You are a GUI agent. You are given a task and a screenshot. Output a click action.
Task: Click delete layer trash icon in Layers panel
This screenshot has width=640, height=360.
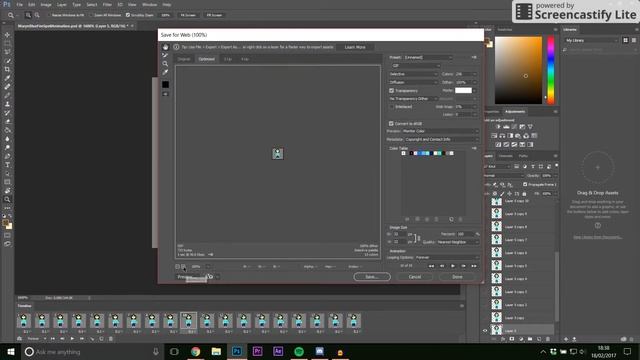pos(548,339)
